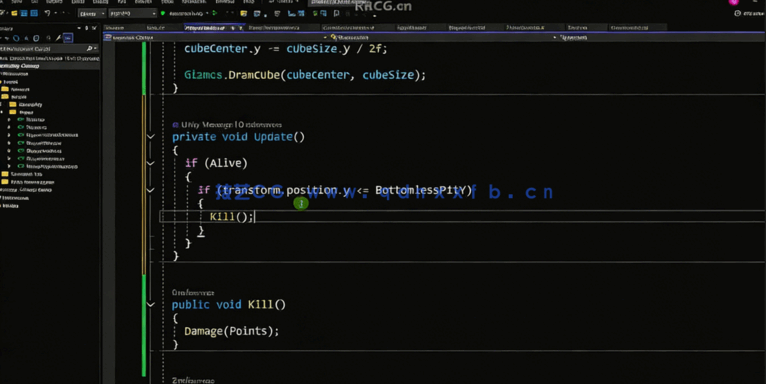Close the Solution Explorer panel
Screen dimensions: 766x384
(x=94, y=28)
